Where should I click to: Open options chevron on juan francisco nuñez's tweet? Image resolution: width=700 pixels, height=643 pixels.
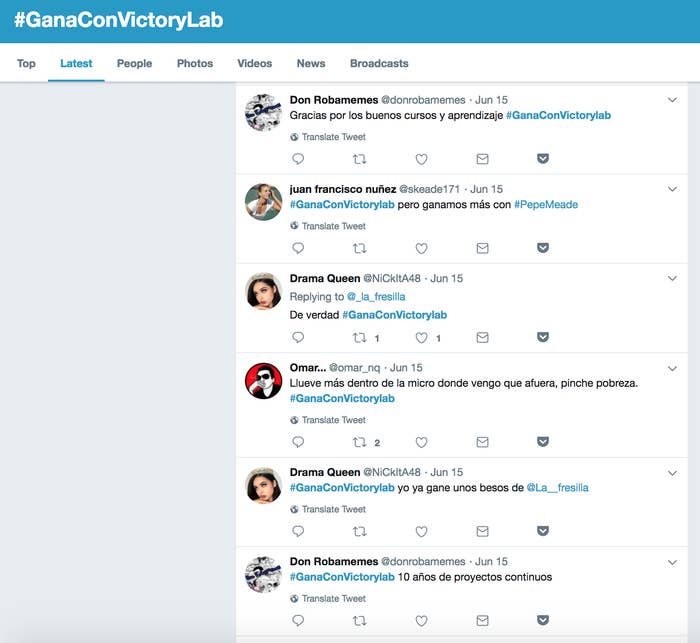[x=672, y=189]
